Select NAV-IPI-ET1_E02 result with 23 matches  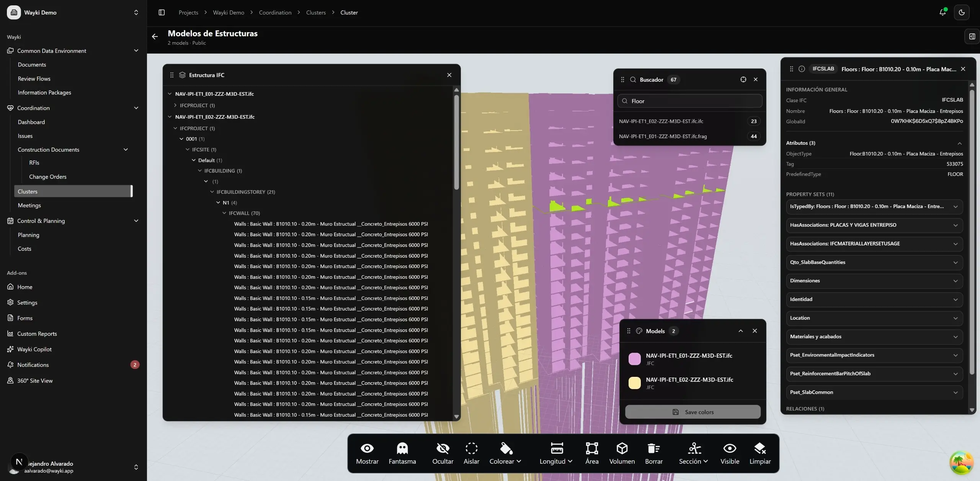click(x=689, y=121)
